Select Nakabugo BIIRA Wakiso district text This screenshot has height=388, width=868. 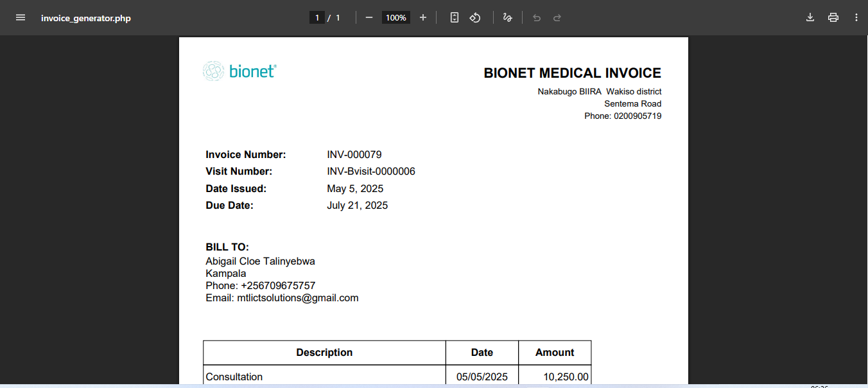[x=600, y=92]
